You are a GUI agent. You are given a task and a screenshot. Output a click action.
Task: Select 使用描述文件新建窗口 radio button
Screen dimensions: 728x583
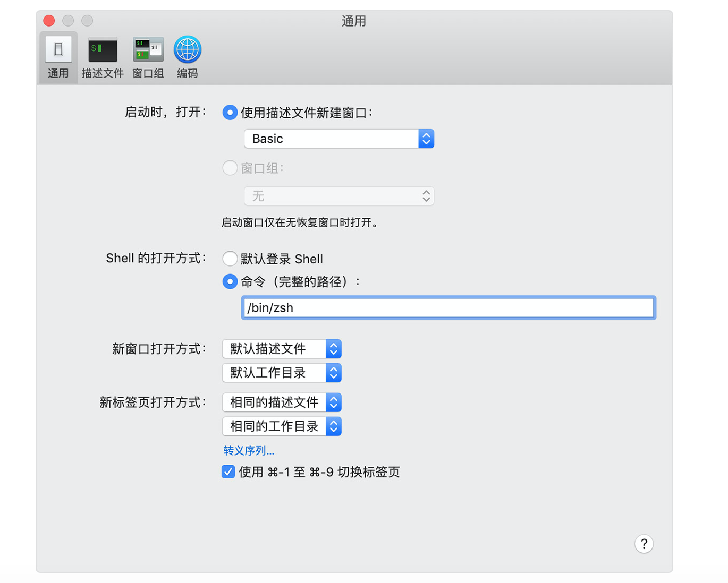coord(230,113)
